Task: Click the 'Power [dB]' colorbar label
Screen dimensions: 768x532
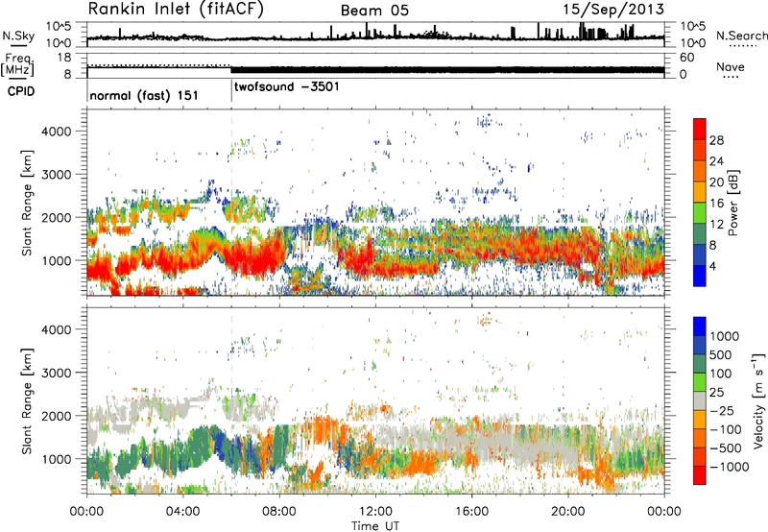Action: [732, 203]
